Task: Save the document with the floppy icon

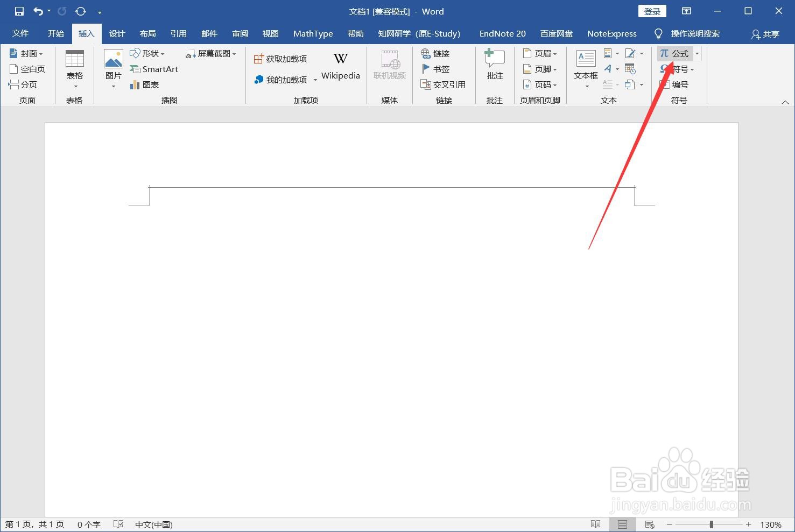Action: tap(19, 11)
